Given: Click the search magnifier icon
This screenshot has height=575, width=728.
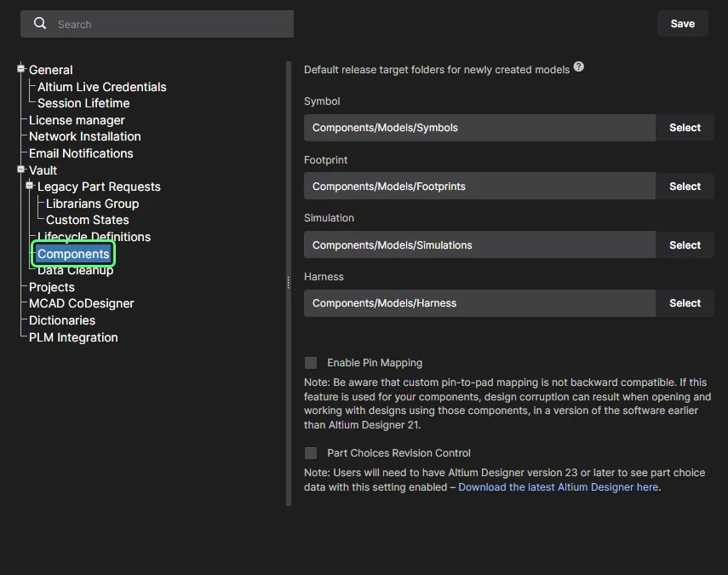Looking at the screenshot, I should point(40,24).
